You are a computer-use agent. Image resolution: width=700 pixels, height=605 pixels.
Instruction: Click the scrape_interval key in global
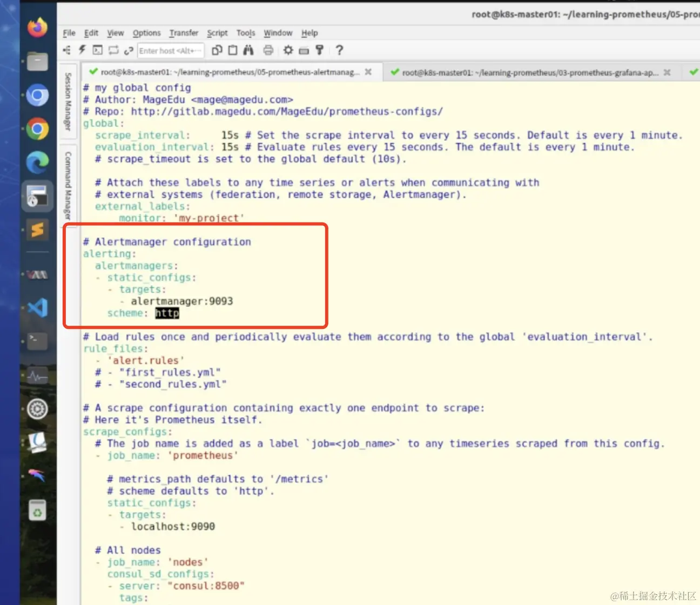click(143, 136)
